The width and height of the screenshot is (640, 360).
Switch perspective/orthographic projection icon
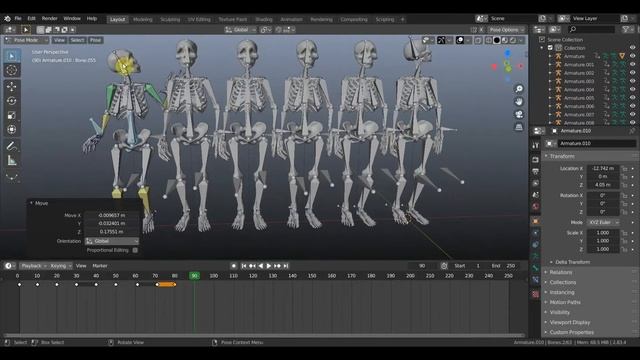tap(519, 127)
